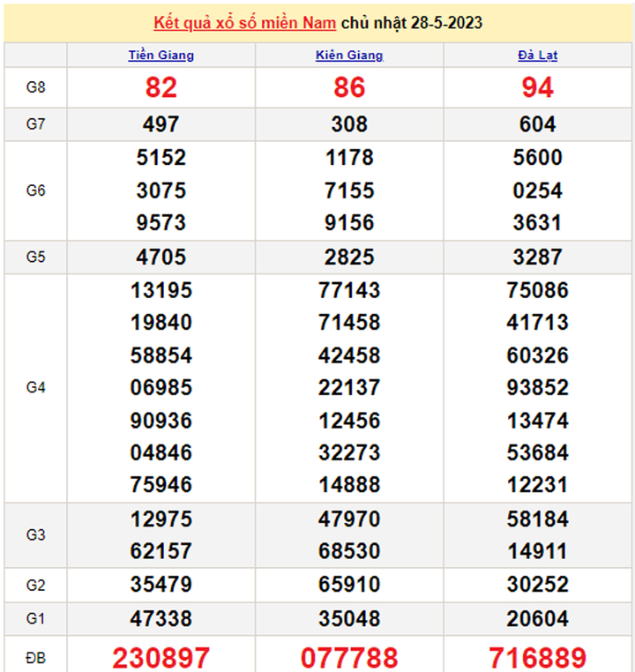Select G6 number 5152

click(161, 157)
